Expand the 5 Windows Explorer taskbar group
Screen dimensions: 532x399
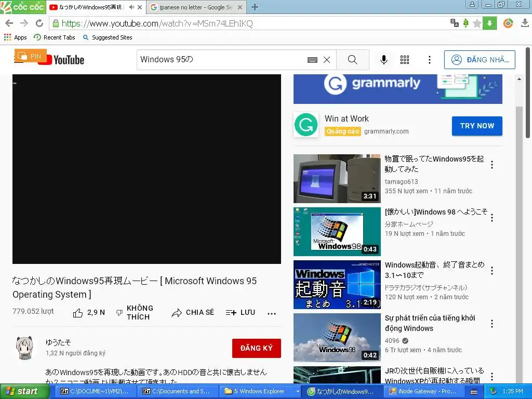(x=298, y=391)
